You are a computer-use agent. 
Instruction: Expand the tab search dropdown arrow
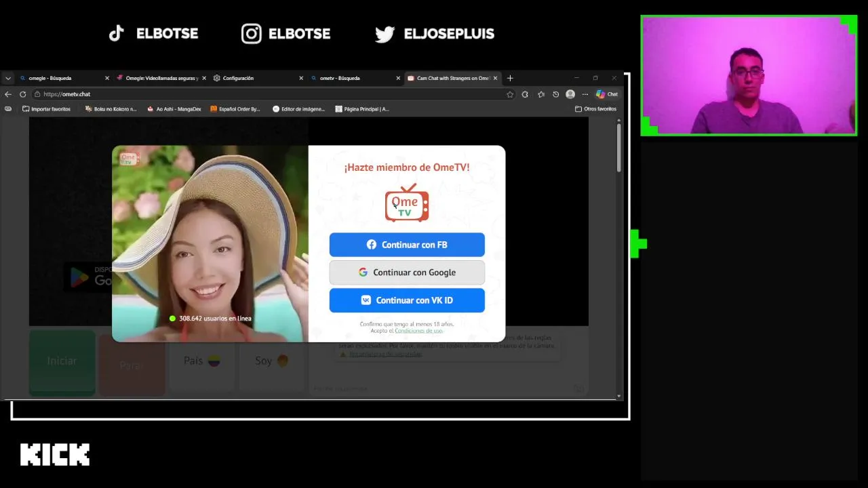pos(8,78)
